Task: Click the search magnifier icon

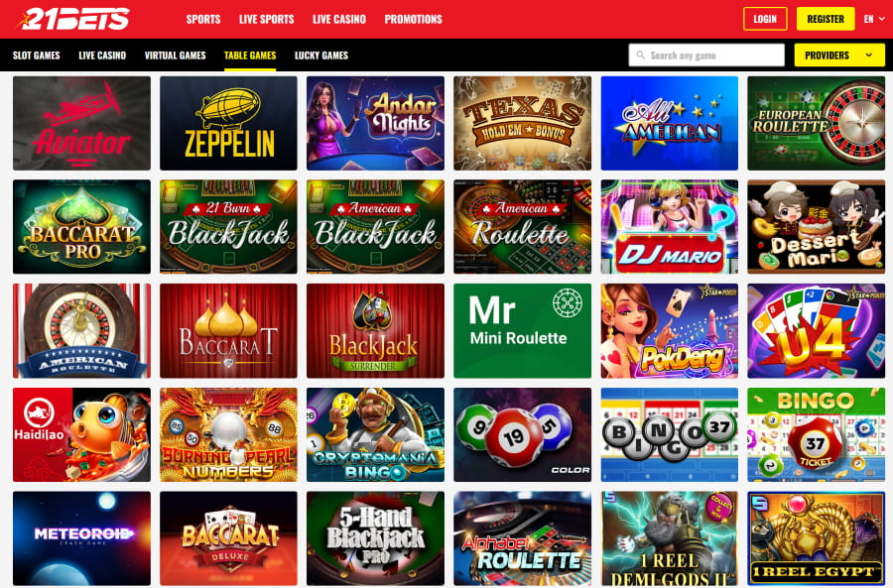Action: [x=641, y=56]
